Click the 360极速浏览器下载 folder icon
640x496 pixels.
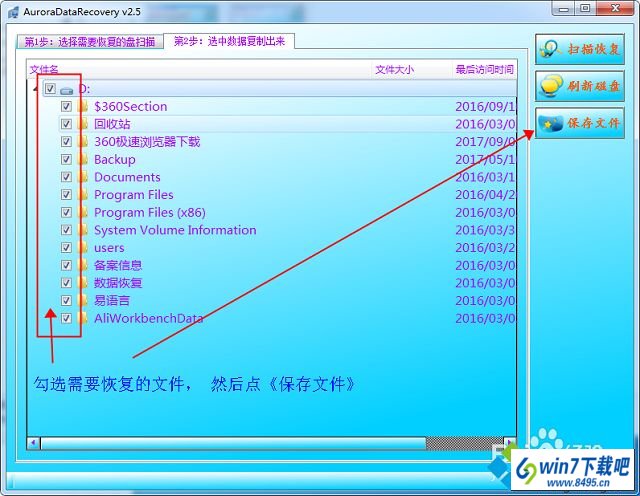(x=83, y=142)
